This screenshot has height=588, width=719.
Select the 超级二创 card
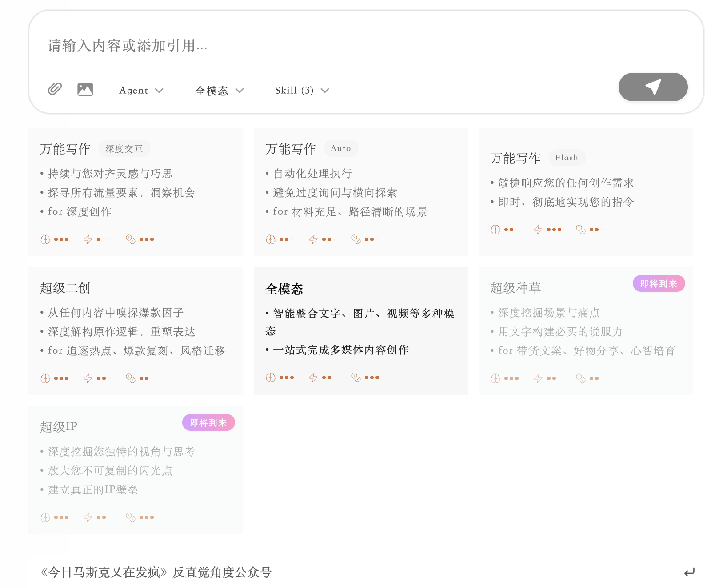coord(136,331)
